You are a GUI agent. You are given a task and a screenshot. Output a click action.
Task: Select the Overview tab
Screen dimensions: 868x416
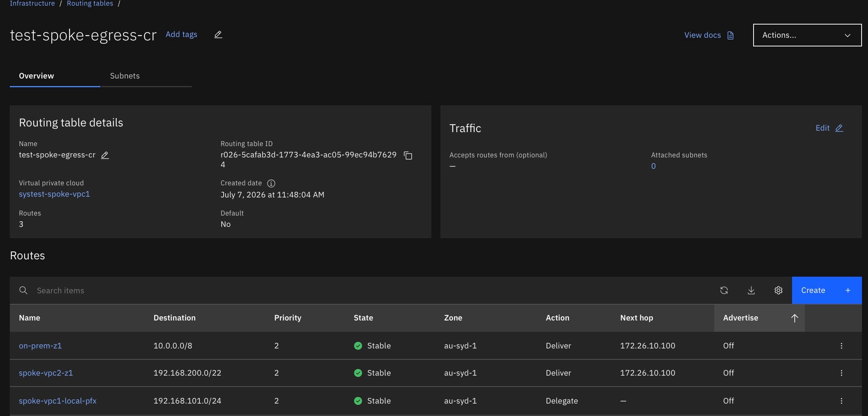[55, 76]
